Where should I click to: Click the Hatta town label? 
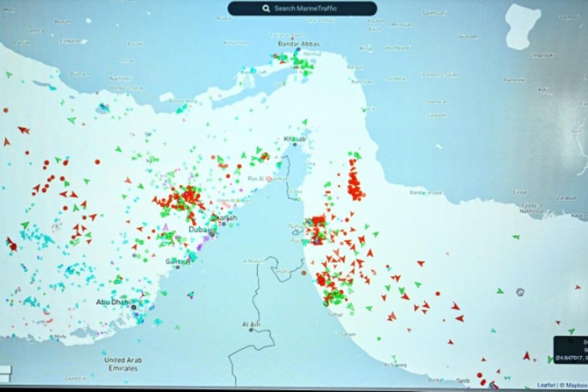click(283, 270)
